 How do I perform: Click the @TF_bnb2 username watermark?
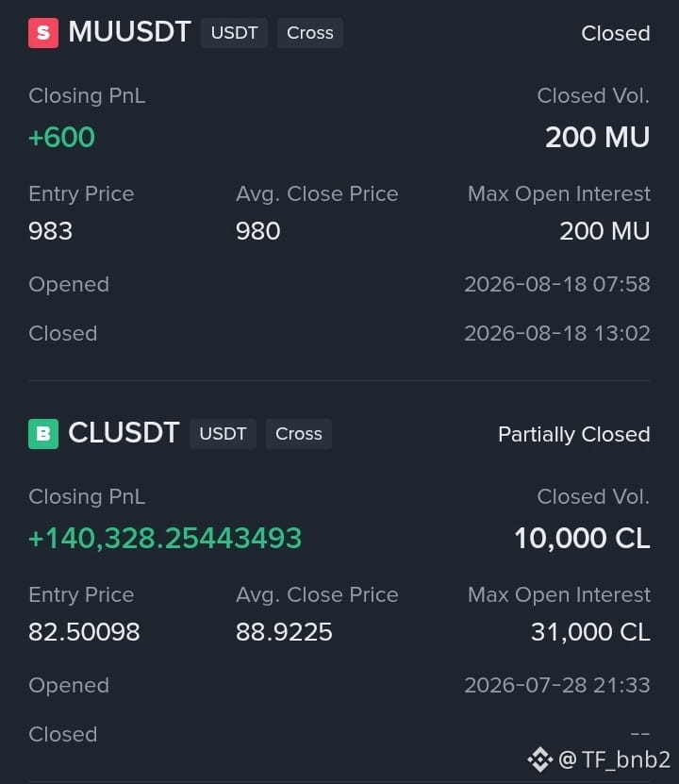point(614,759)
